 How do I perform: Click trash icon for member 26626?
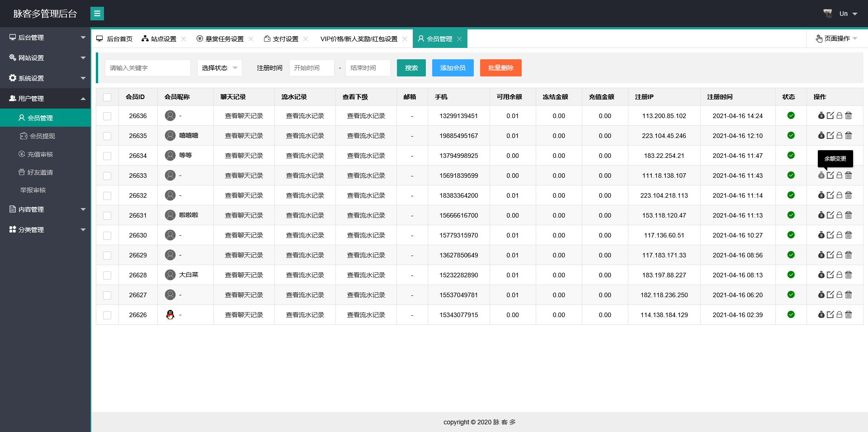coord(849,315)
